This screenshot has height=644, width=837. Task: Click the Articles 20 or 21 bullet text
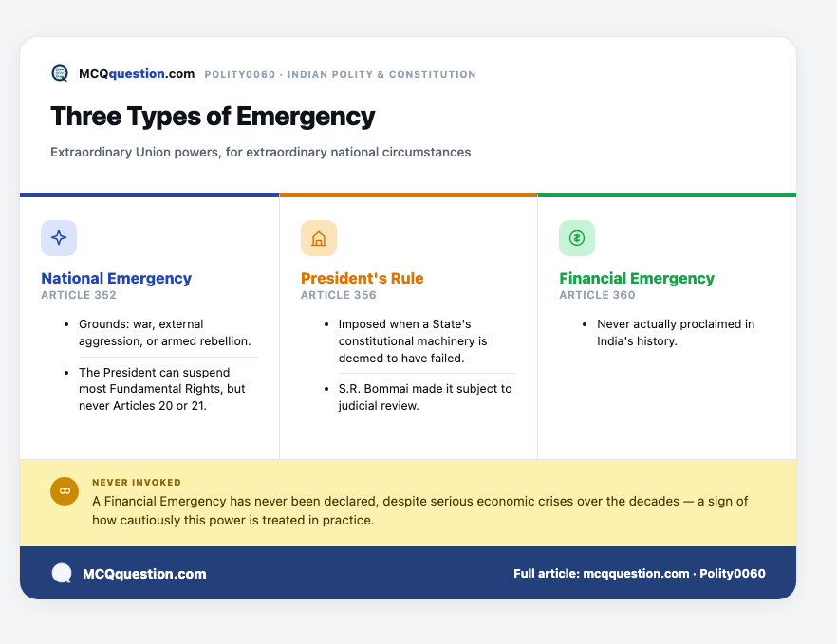click(161, 389)
